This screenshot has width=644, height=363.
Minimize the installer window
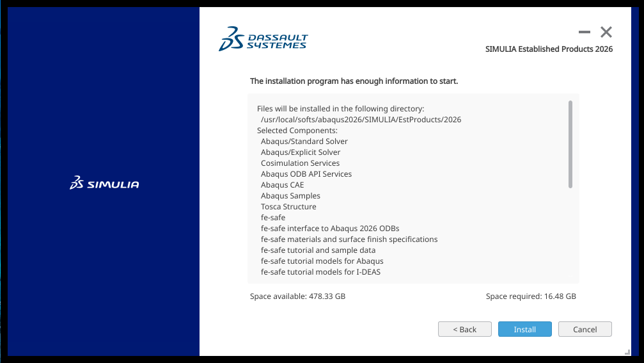pos(584,31)
